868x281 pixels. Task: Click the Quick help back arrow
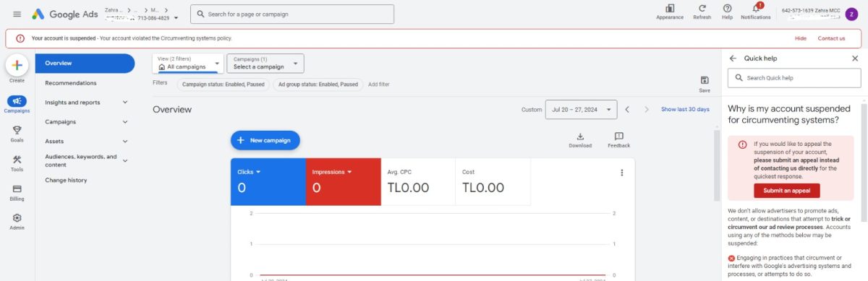click(x=733, y=58)
